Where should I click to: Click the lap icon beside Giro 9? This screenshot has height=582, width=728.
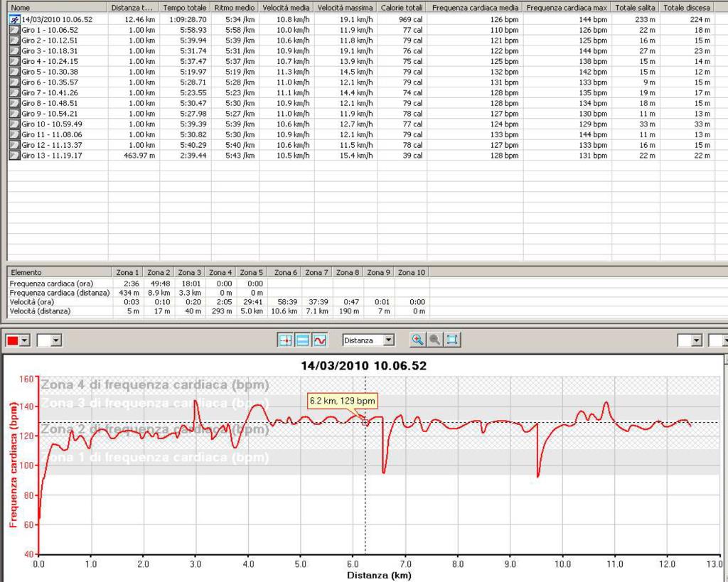pyautogui.click(x=14, y=114)
